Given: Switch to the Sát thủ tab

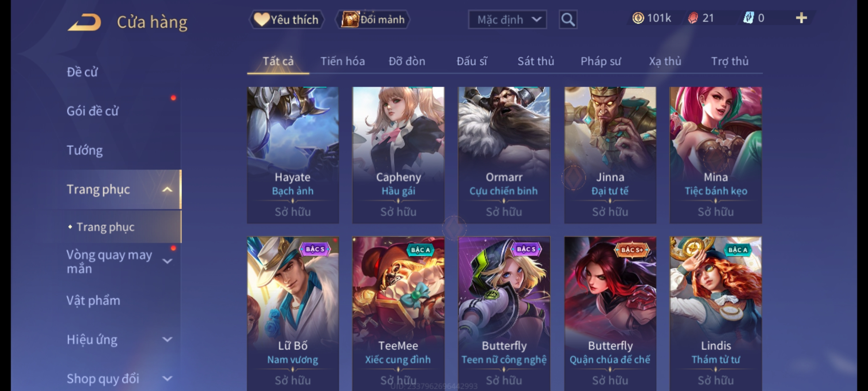Looking at the screenshot, I should coord(536,61).
